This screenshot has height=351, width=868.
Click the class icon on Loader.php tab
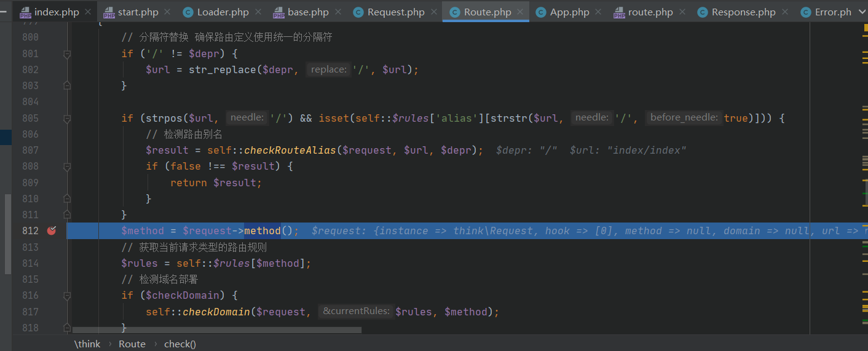[x=187, y=12]
